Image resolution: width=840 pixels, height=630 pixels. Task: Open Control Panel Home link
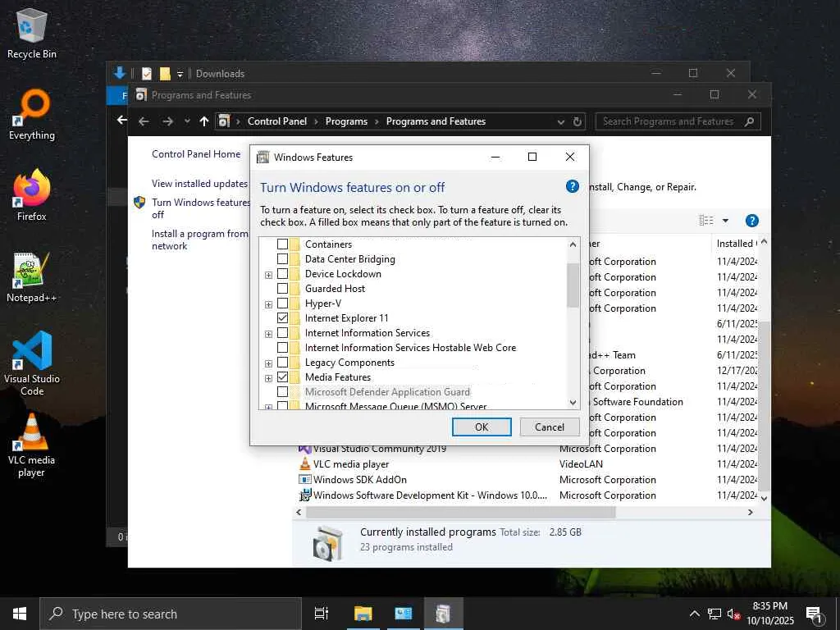pos(196,153)
